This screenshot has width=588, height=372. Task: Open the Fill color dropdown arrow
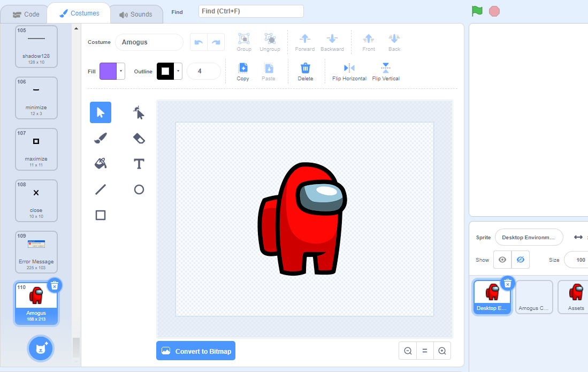point(121,71)
